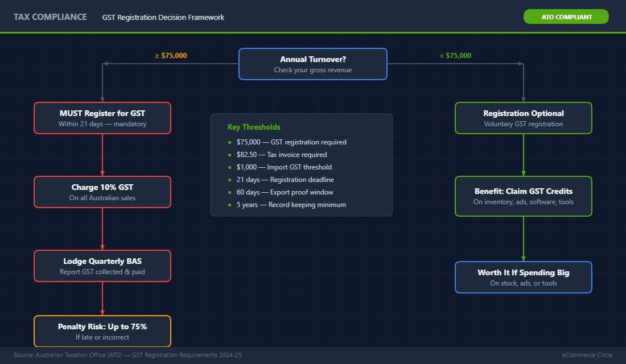Screen dimensions: 626x364
Task: Open the Lodge Quarterly BAS node
Action: pyautogui.click(x=102, y=266)
